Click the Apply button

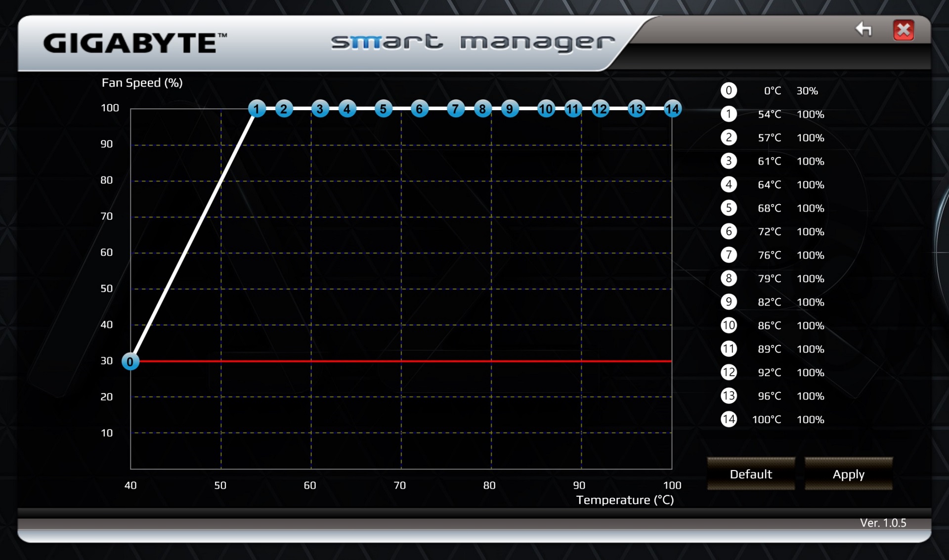(848, 474)
